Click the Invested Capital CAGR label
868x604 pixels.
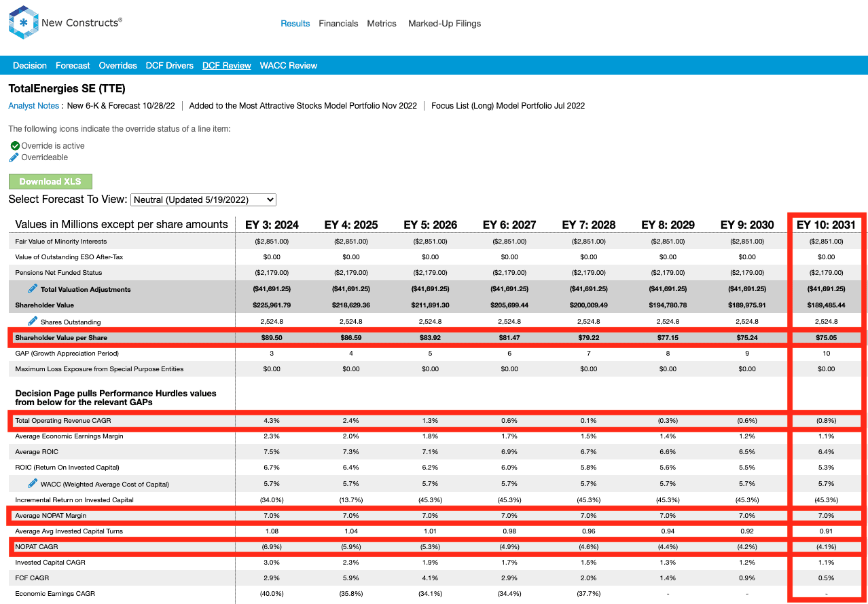(x=50, y=563)
